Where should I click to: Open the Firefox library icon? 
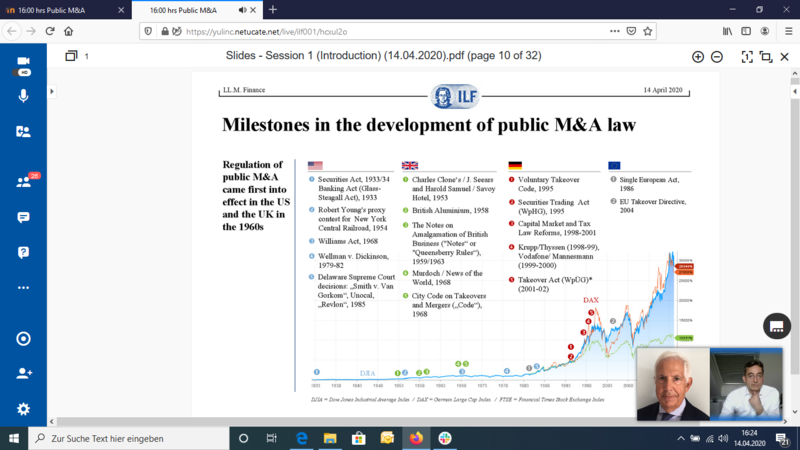pyautogui.click(x=727, y=31)
